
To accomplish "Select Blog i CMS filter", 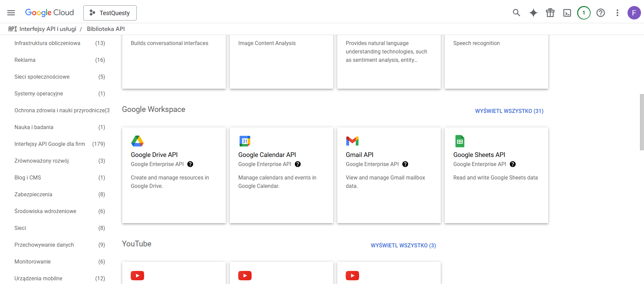I will pyautogui.click(x=60, y=177).
